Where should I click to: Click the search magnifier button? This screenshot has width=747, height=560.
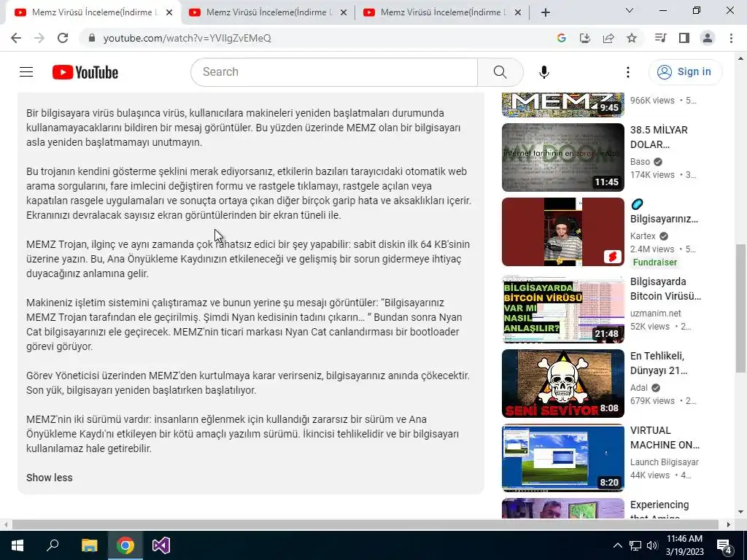[x=500, y=72]
